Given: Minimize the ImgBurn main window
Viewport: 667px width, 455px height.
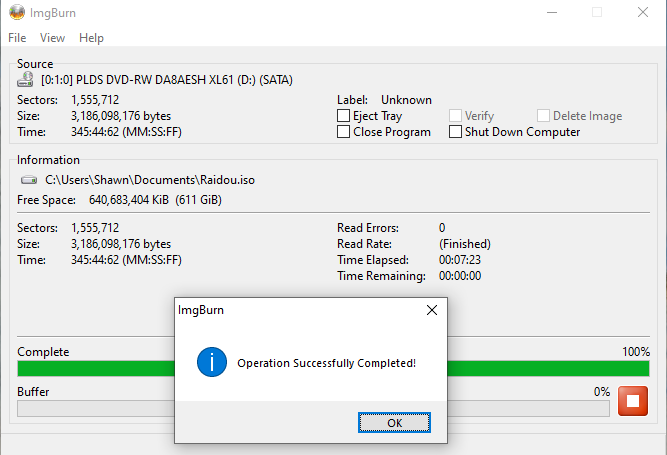Looking at the screenshot, I should coord(552,12).
